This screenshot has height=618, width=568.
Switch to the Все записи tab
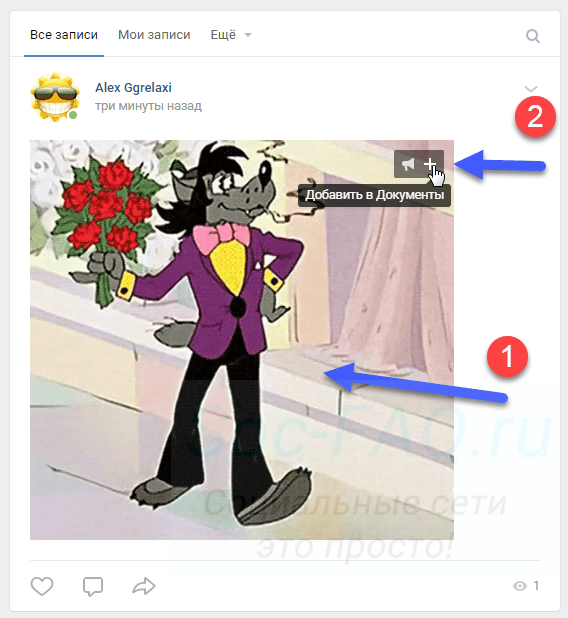click(64, 35)
